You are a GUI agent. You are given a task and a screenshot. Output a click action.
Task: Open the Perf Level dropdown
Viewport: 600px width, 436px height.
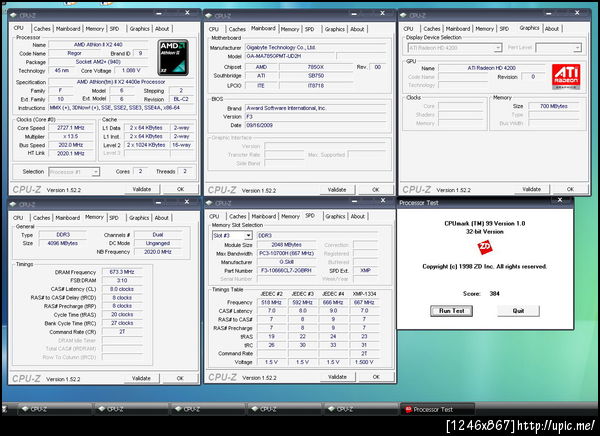pos(559,48)
